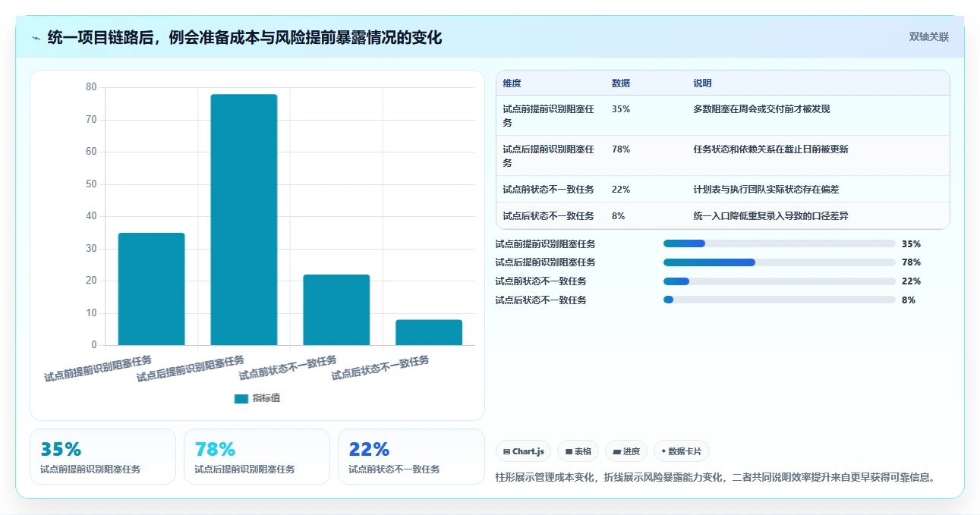The height and width of the screenshot is (515, 980).
Task: Click the footer description starting 柱形展示管理成本变化
Action: 715,477
